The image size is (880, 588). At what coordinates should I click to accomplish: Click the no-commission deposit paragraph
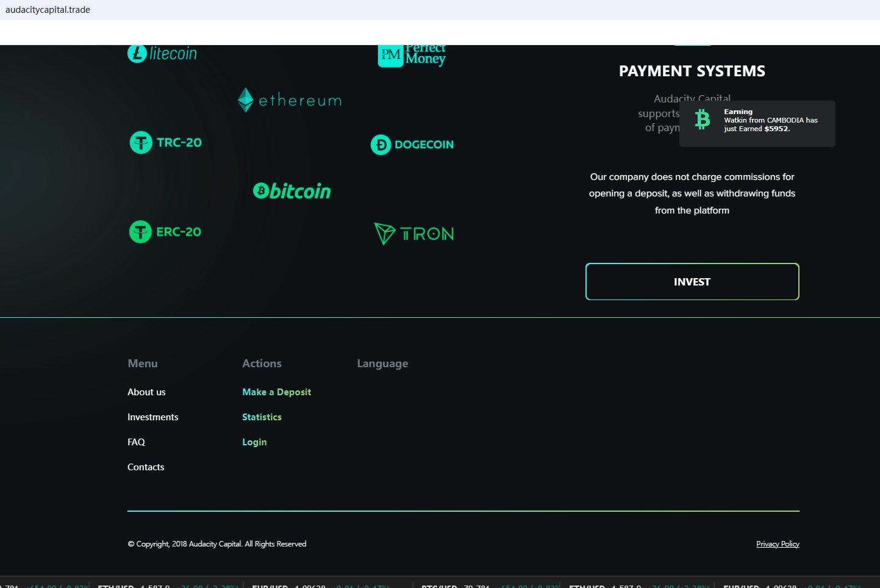point(692,193)
